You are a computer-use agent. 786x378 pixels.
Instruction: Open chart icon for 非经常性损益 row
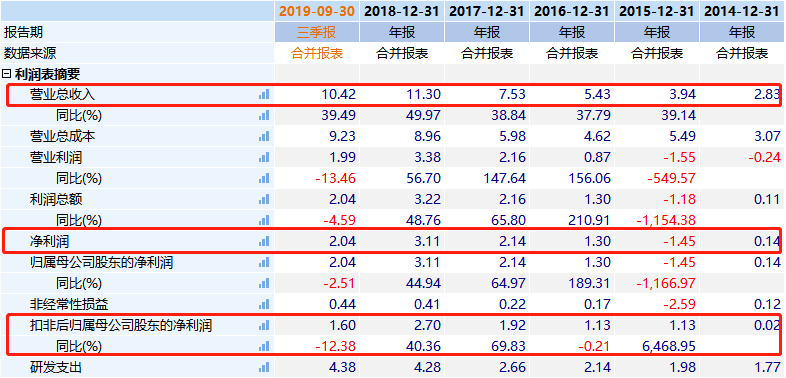264,304
